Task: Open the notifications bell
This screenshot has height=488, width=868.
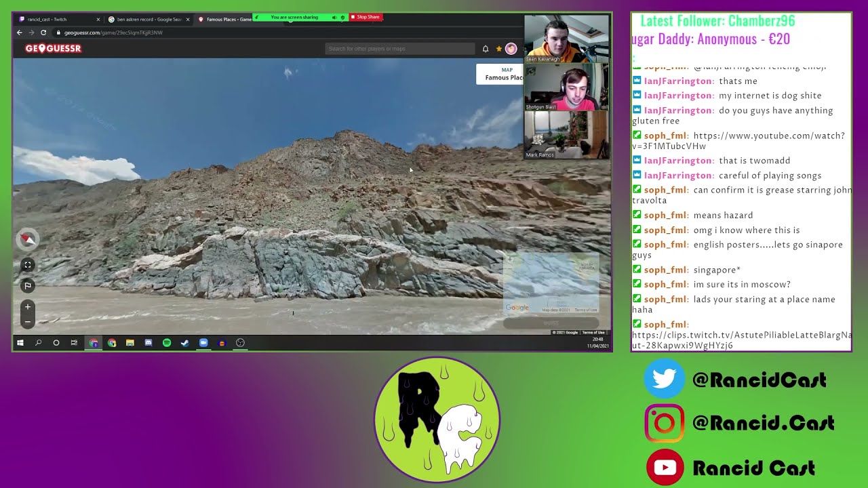Action: [x=486, y=49]
